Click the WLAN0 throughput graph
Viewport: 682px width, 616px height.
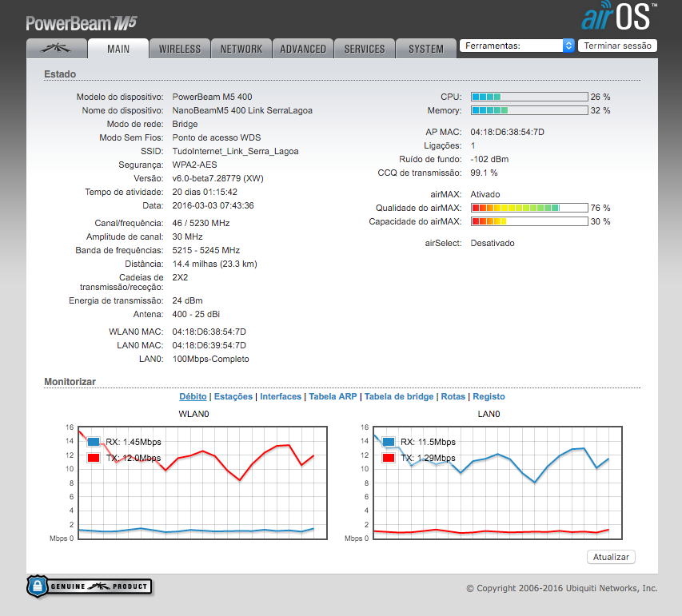[x=203, y=483]
